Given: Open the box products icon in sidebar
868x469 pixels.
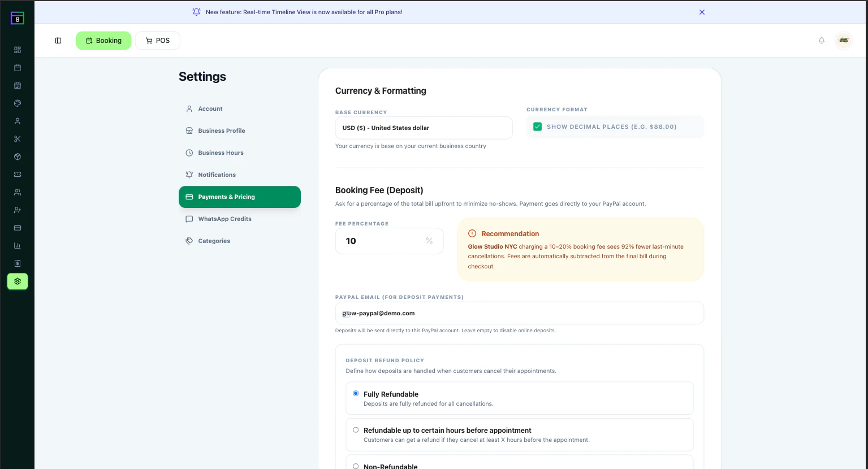Looking at the screenshot, I should pos(18,157).
